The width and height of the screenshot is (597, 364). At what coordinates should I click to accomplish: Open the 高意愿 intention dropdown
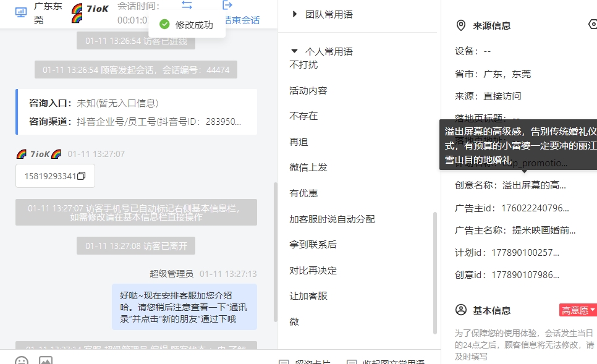[578, 310]
